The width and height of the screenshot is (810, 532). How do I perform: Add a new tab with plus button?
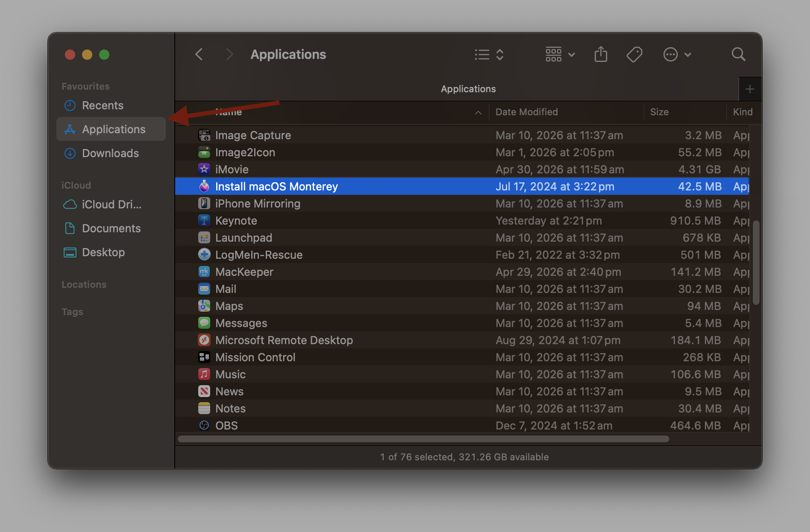pos(750,89)
